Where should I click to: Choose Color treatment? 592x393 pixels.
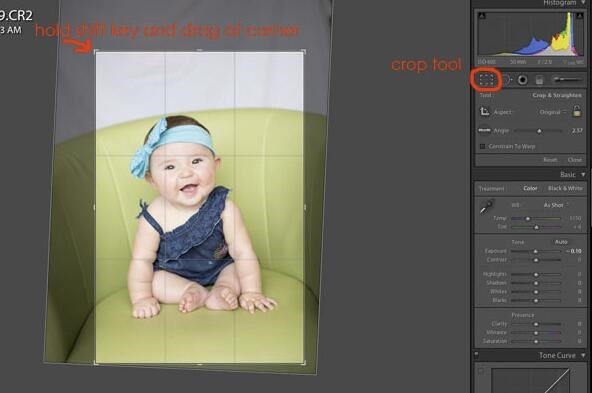coord(530,188)
